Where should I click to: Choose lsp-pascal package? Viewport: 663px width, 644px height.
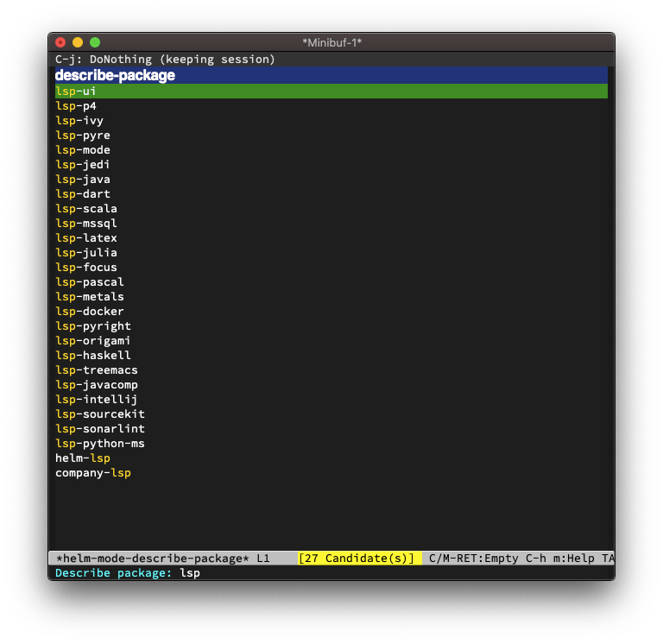[90, 281]
